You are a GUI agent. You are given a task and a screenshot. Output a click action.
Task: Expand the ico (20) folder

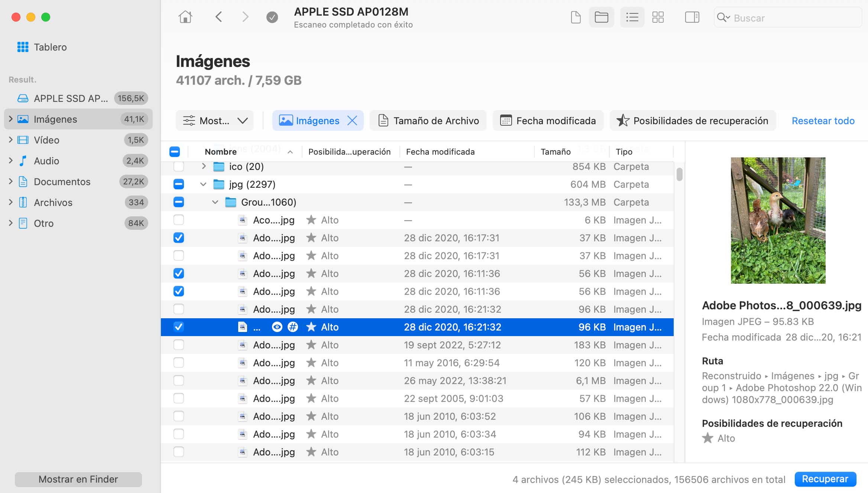pyautogui.click(x=203, y=166)
